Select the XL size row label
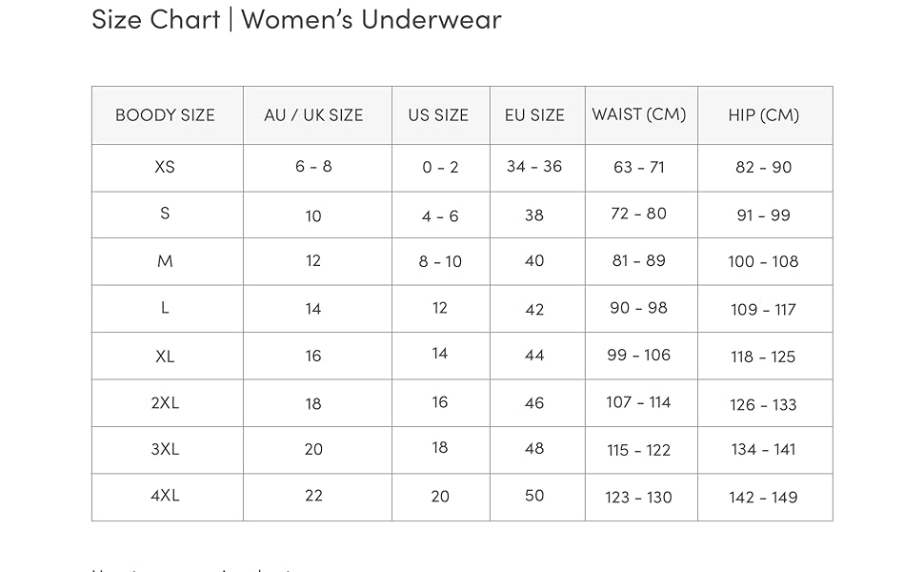This screenshot has height=572, width=924. (165, 357)
